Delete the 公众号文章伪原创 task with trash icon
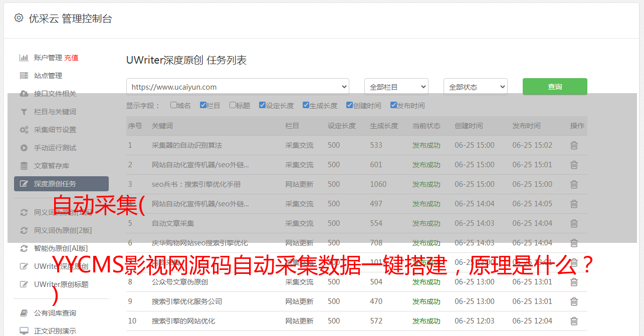Image resolution: width=644 pixels, height=336 pixels. coord(574,282)
